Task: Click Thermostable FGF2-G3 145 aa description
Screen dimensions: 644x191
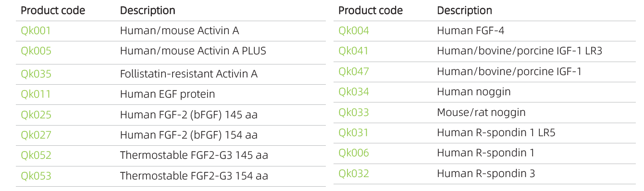Action: tap(194, 155)
